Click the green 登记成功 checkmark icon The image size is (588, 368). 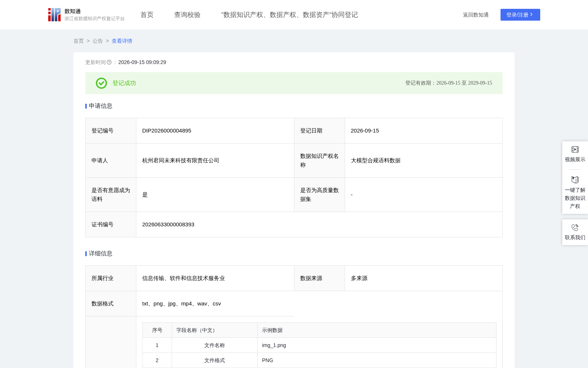point(101,83)
